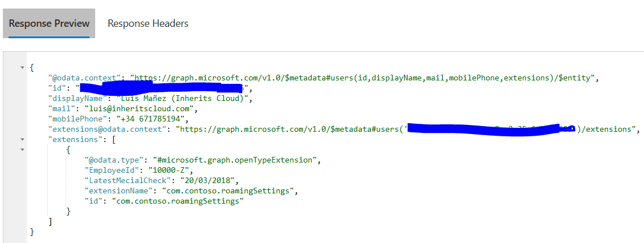Click the mail value luis@inheritscloud.com
644x243 pixels.
[139, 108]
